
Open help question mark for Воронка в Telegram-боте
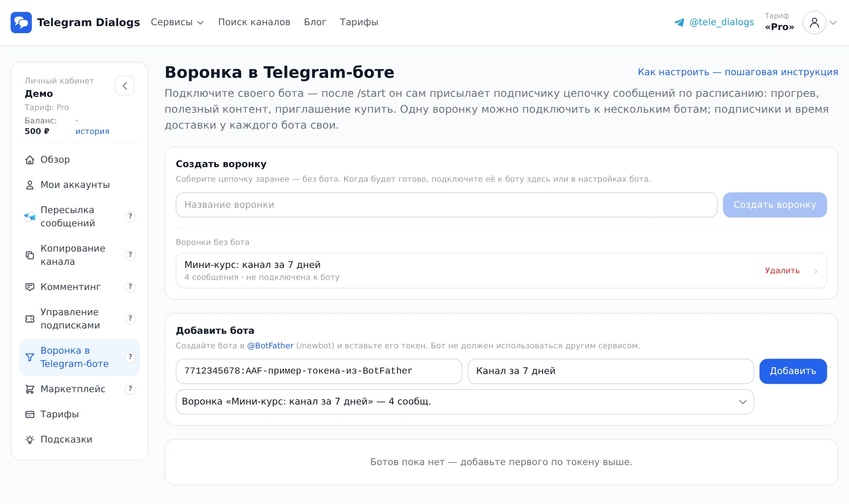(x=130, y=357)
